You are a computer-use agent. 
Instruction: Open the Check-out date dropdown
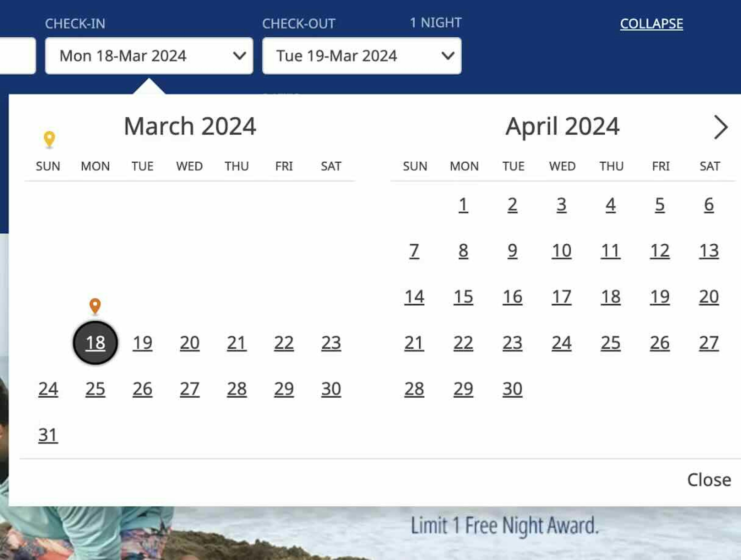point(361,56)
